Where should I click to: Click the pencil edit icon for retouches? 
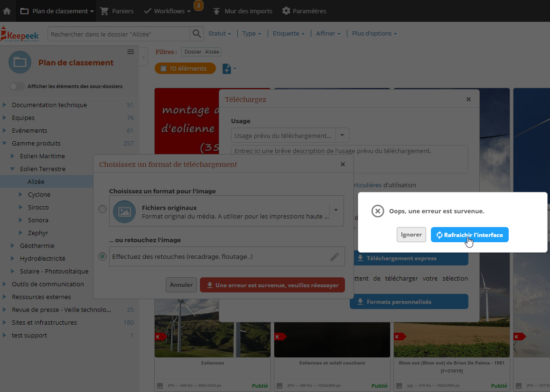pyautogui.click(x=334, y=257)
